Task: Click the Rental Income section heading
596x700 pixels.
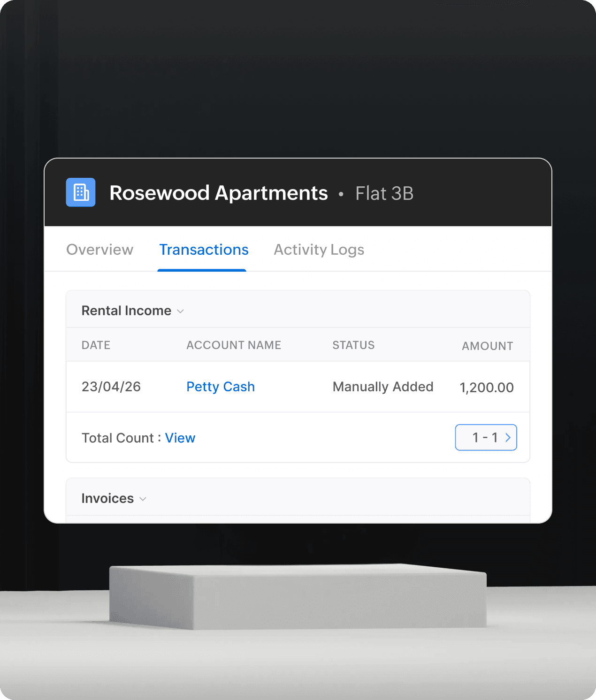Action: pos(126,311)
